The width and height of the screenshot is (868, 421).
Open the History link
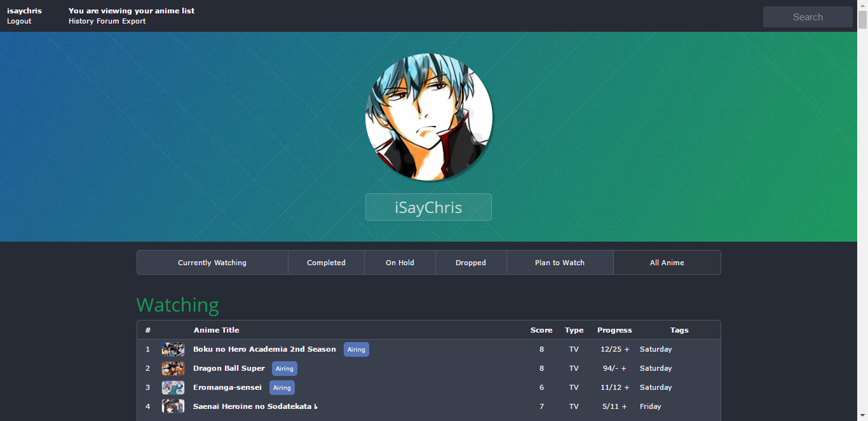[x=81, y=21]
